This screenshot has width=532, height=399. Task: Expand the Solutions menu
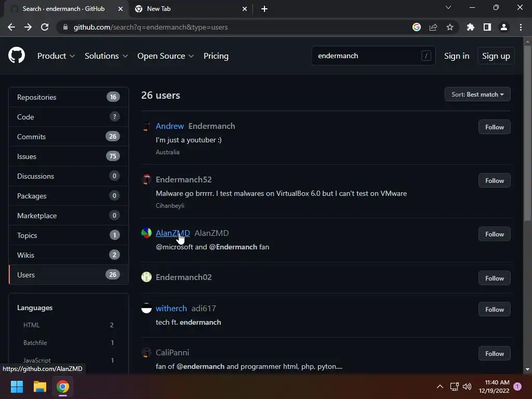click(x=106, y=56)
